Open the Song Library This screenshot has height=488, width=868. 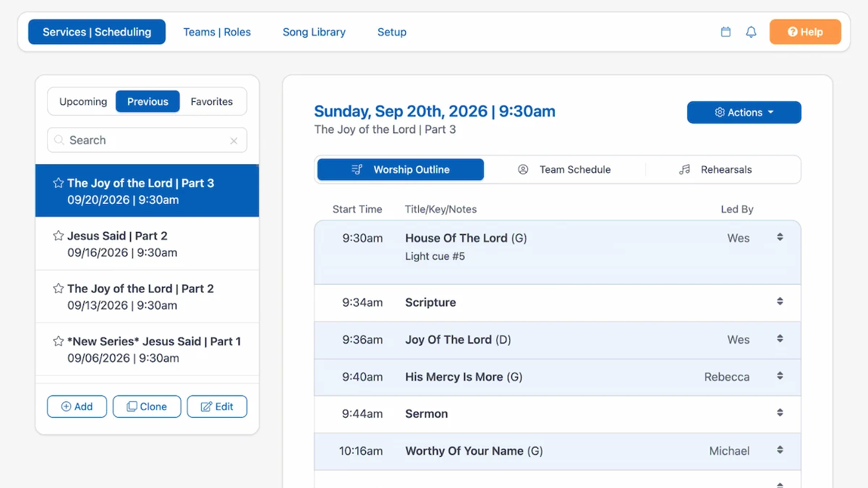(314, 32)
